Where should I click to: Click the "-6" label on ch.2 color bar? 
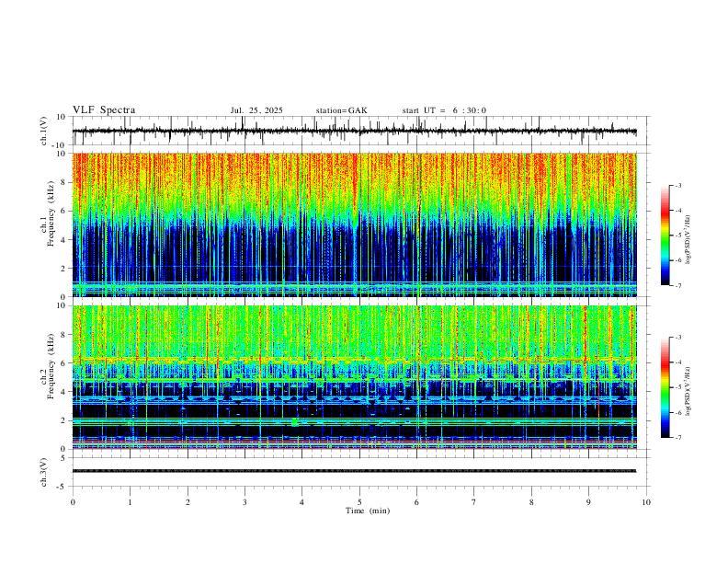tap(678, 412)
